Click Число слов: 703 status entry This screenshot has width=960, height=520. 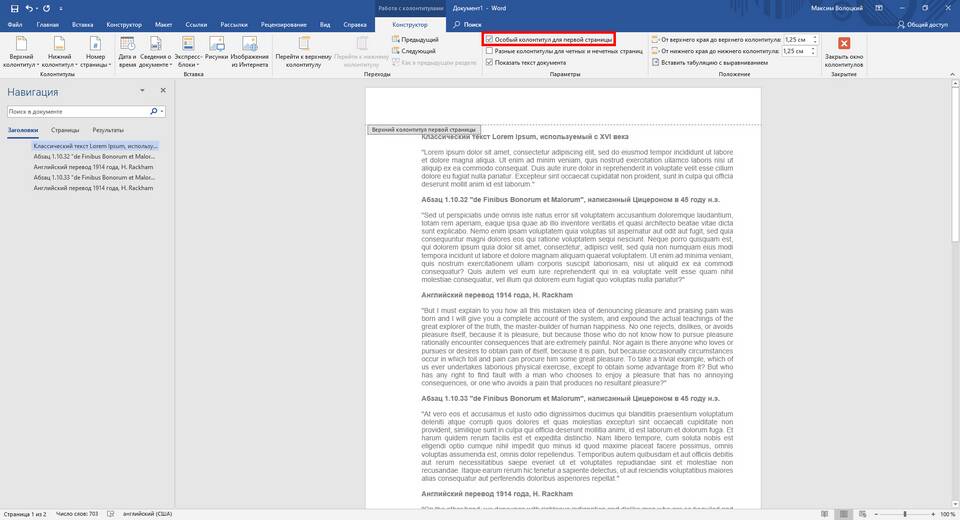point(77,514)
